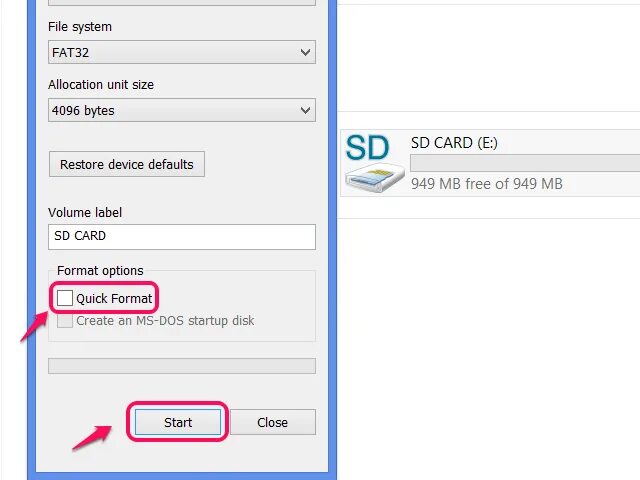Click the Close button
This screenshot has height=480, width=640.
273,422
